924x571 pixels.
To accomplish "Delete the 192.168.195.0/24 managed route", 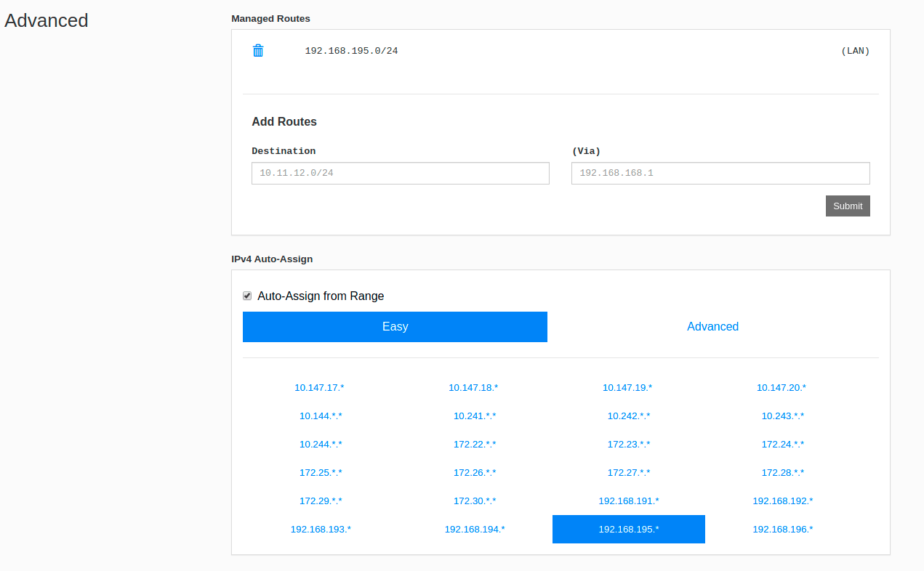I will 258,51.
